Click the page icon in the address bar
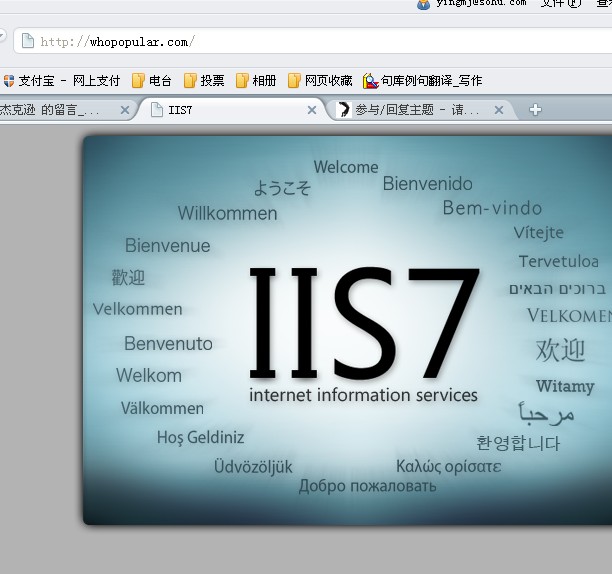Viewport: 612px width, 574px height. pos(28,41)
